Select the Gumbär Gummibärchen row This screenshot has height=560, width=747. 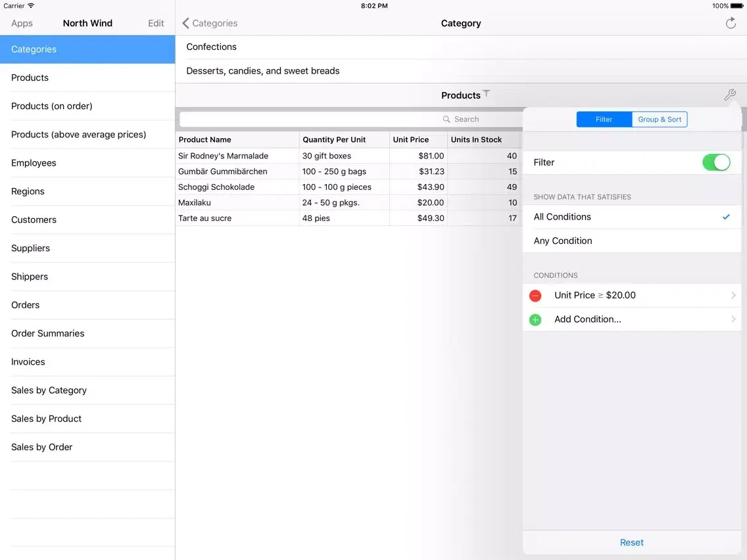(x=348, y=172)
